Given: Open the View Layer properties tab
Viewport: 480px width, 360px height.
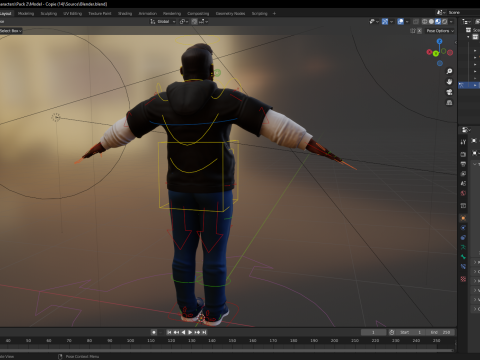Looking at the screenshot, I should [463, 174].
